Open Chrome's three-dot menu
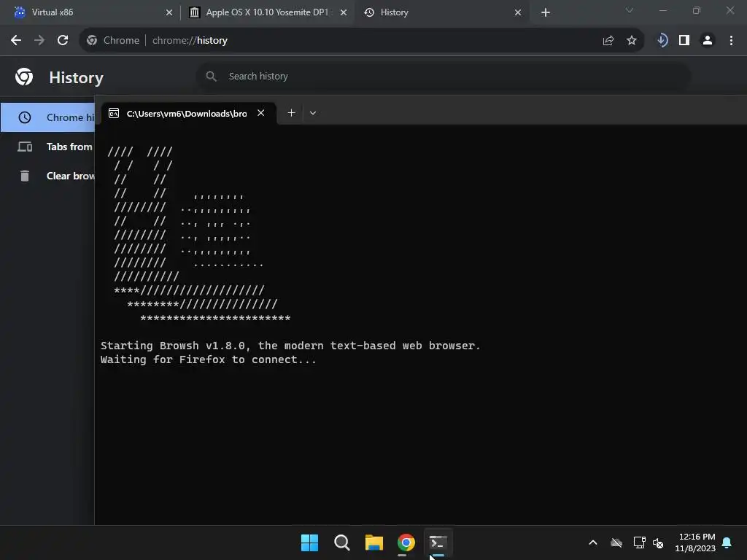Viewport: 747px width, 560px height. (x=731, y=41)
